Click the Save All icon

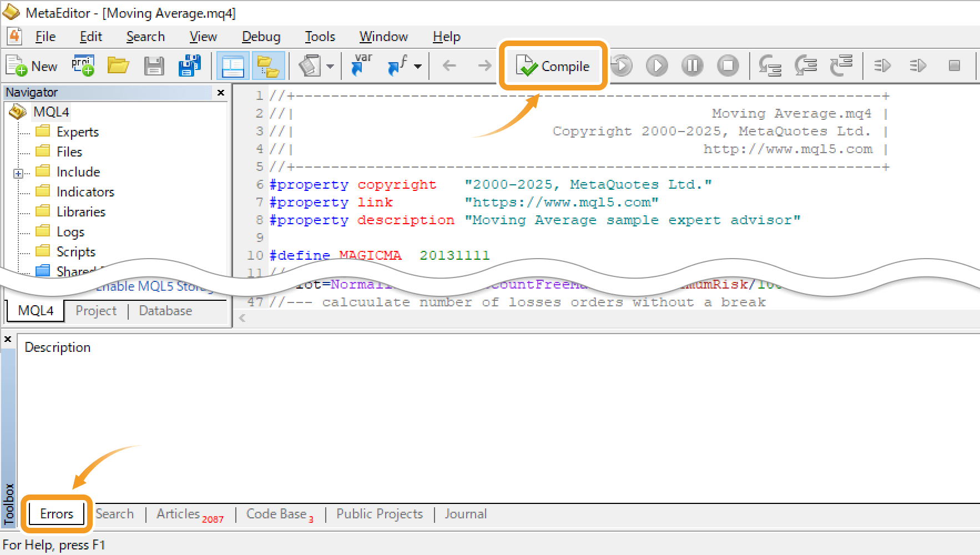[189, 66]
